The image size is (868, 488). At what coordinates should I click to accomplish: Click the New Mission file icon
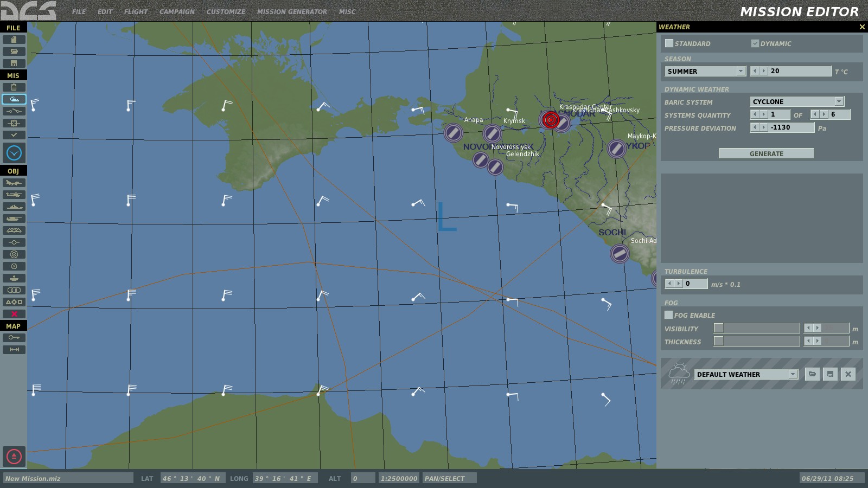[14, 40]
